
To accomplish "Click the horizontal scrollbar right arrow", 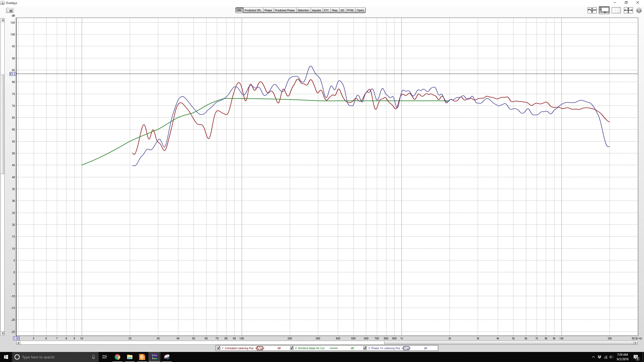I will [635, 343].
